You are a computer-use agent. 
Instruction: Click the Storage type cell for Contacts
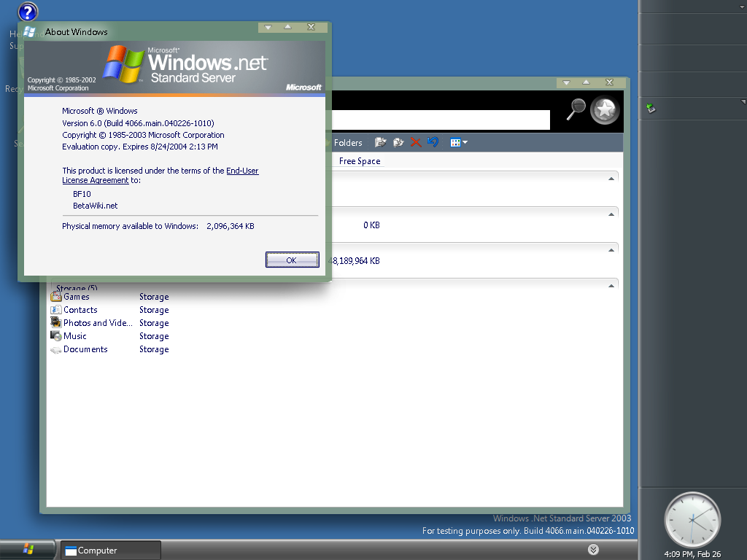[154, 310]
